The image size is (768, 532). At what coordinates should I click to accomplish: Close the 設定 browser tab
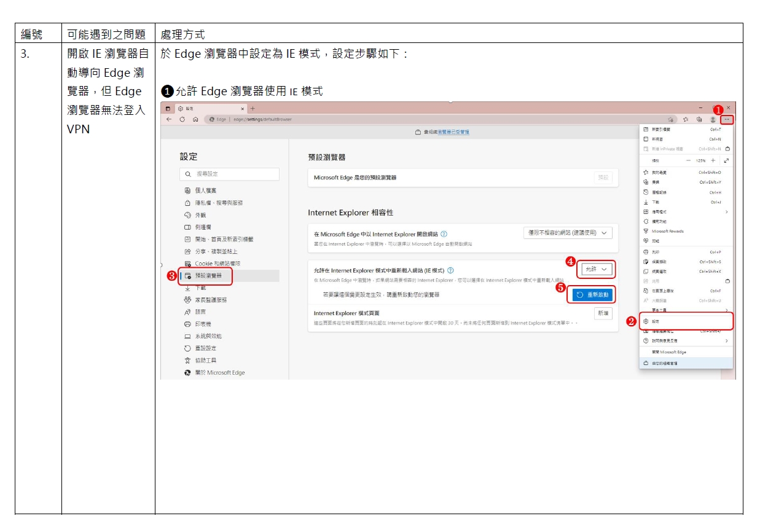tap(243, 109)
